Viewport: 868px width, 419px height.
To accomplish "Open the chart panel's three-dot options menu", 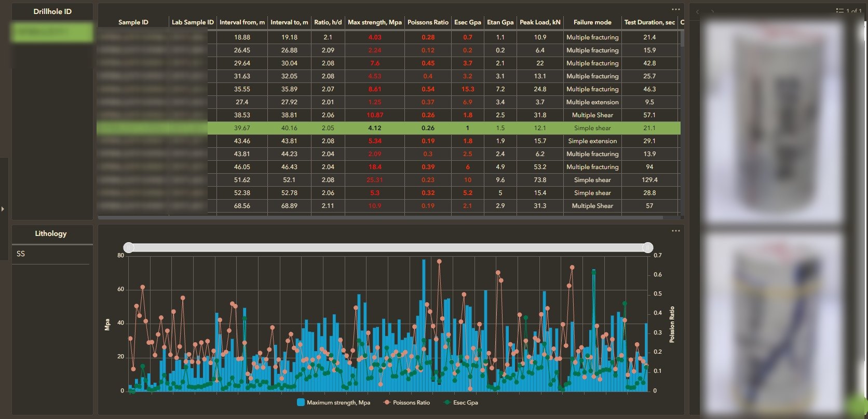I will [675, 231].
